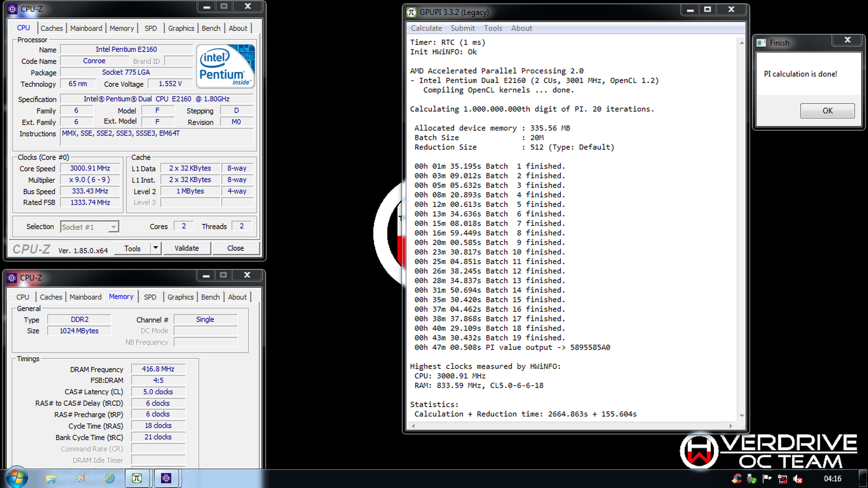Open Graphics tab in lower CPU-Z window
Viewport: 868px width, 488px height.
point(180,297)
